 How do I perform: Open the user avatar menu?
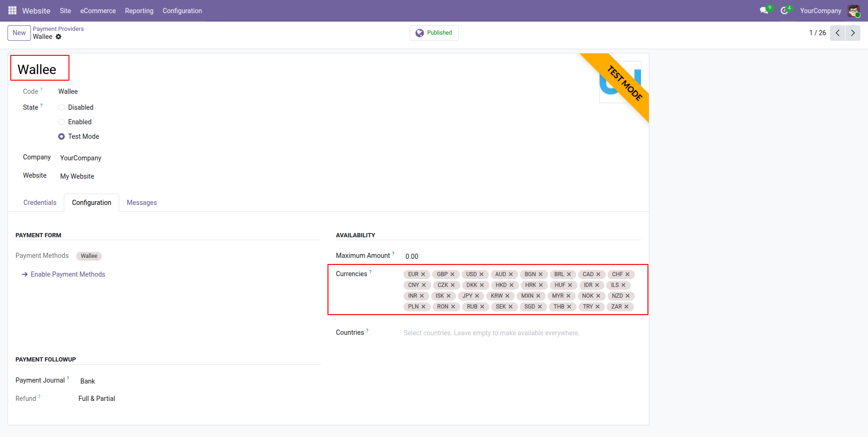coord(853,10)
